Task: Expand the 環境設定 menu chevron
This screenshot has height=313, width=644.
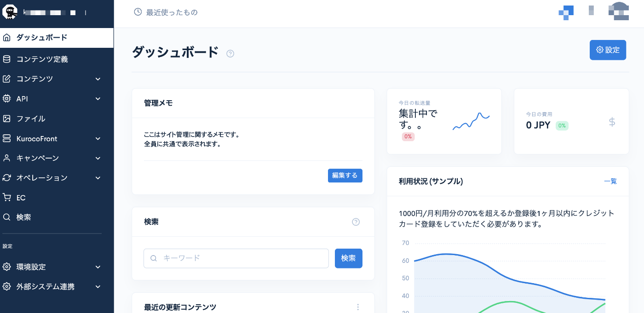Action: tap(98, 267)
